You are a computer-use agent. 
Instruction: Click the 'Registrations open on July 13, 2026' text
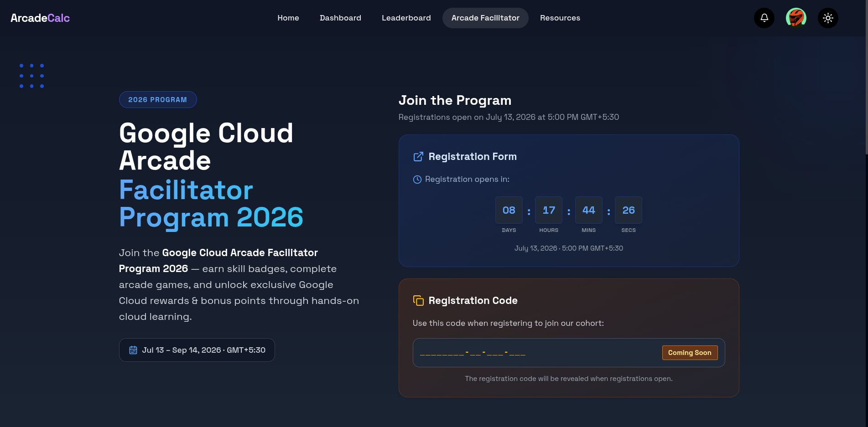(509, 117)
